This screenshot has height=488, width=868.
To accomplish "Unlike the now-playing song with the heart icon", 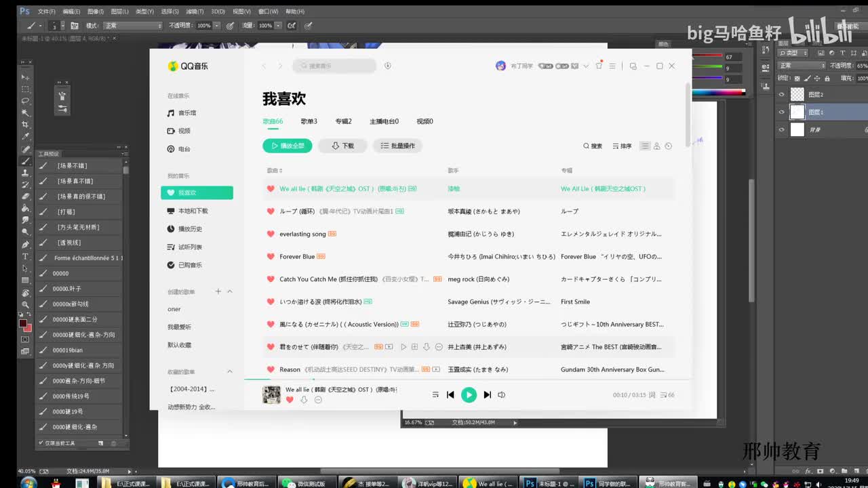I will (290, 400).
